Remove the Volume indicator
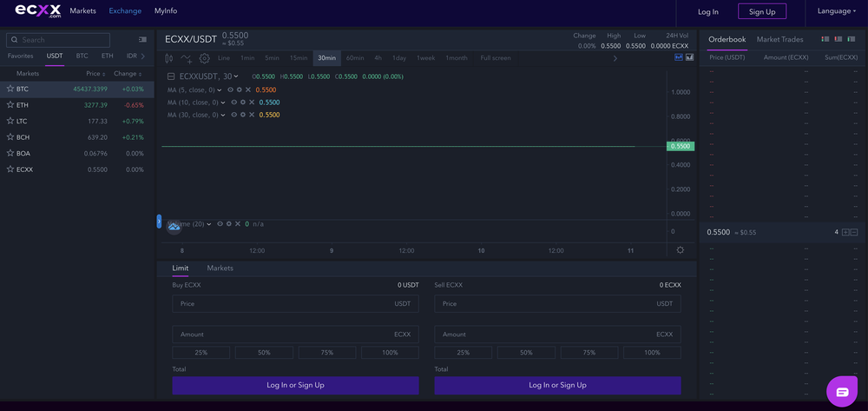Image resolution: width=868 pixels, height=411 pixels. pyautogui.click(x=238, y=224)
